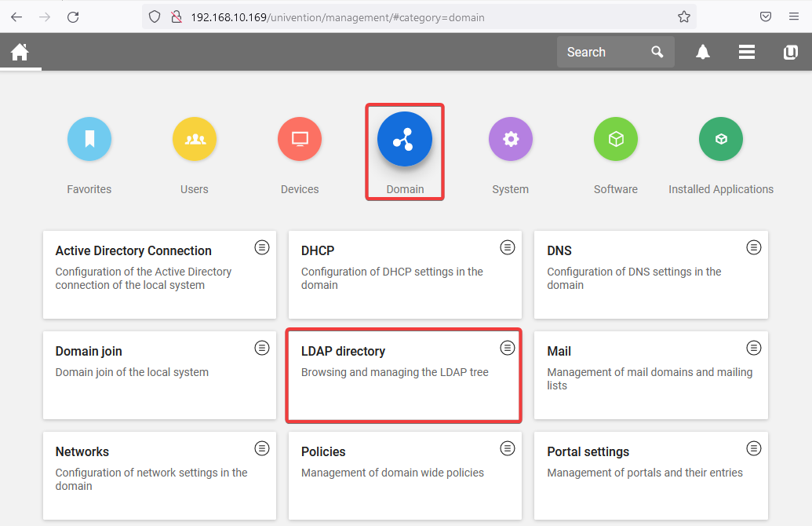
Task: Open the Mail tile options menu
Action: point(753,348)
